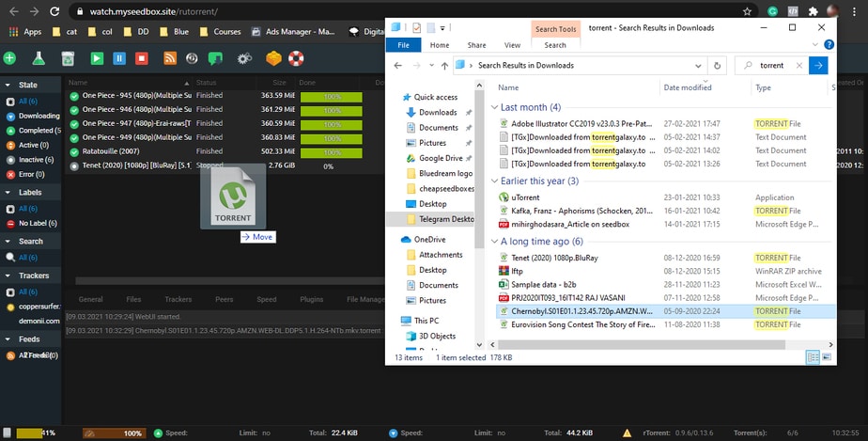Image resolution: width=868 pixels, height=441 pixels.
Task: Click the green Add Torrent plus icon
Action: [x=10, y=58]
